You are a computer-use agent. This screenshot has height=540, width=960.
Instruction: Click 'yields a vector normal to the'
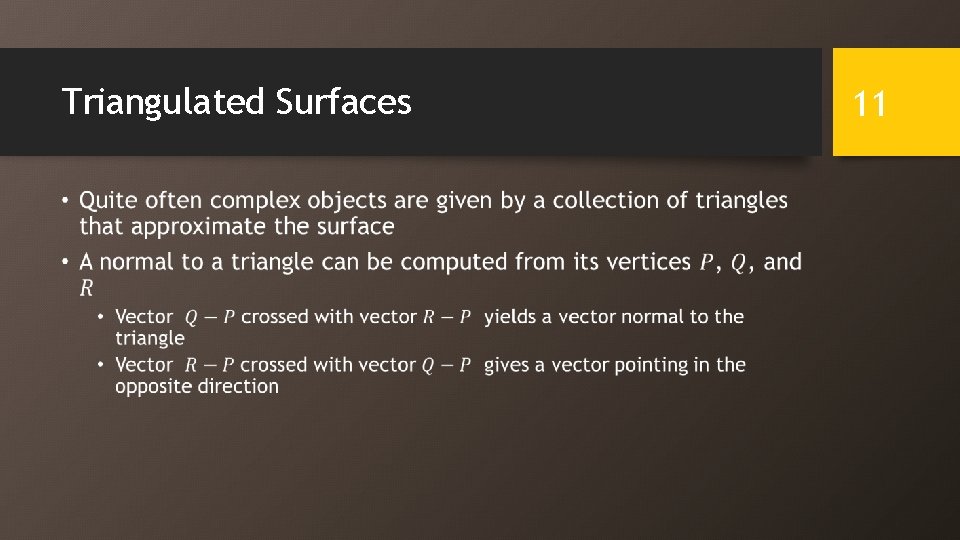click(614, 317)
